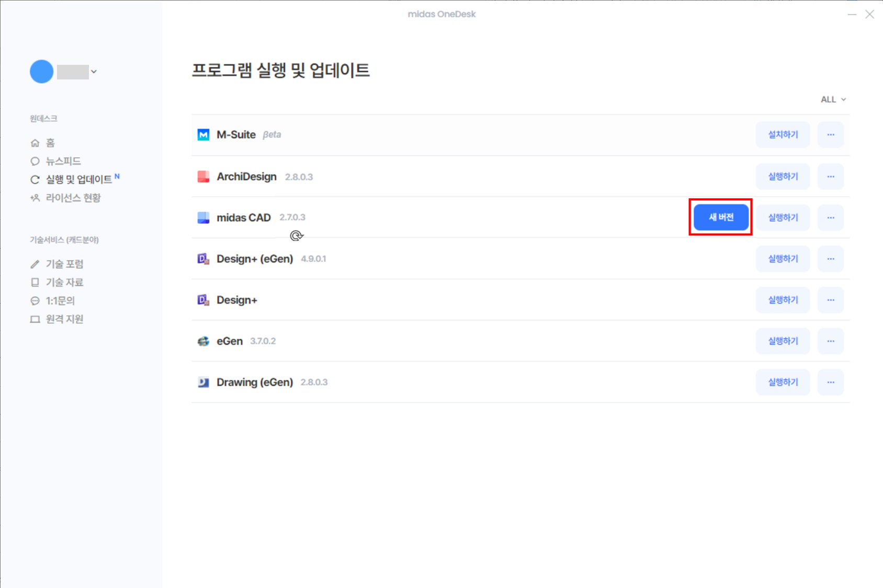Open the more options menu for Design+

(831, 300)
